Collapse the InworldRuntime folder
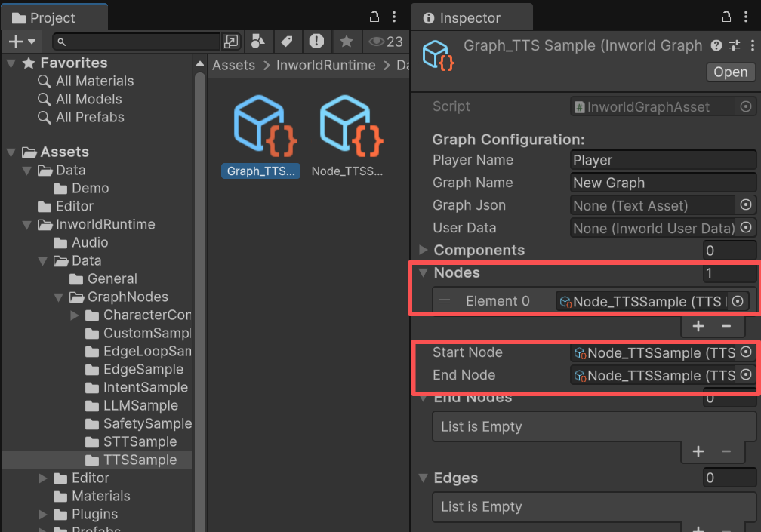 point(26,225)
